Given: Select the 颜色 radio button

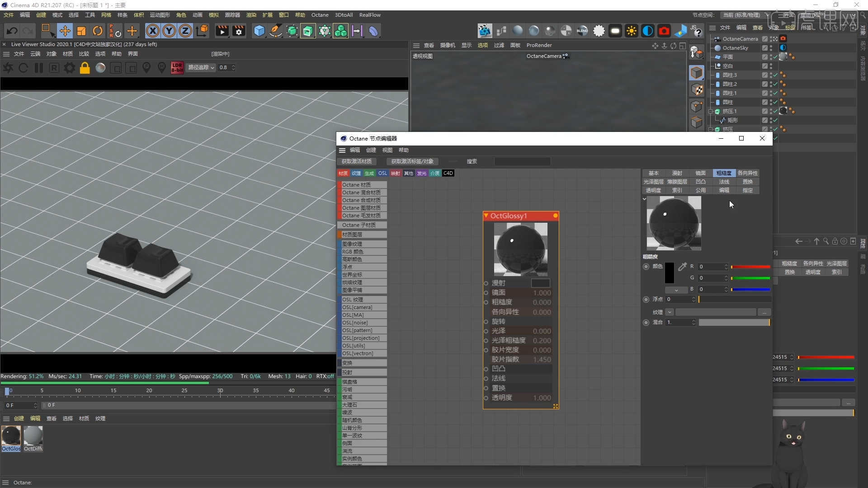Looking at the screenshot, I should [646, 267].
